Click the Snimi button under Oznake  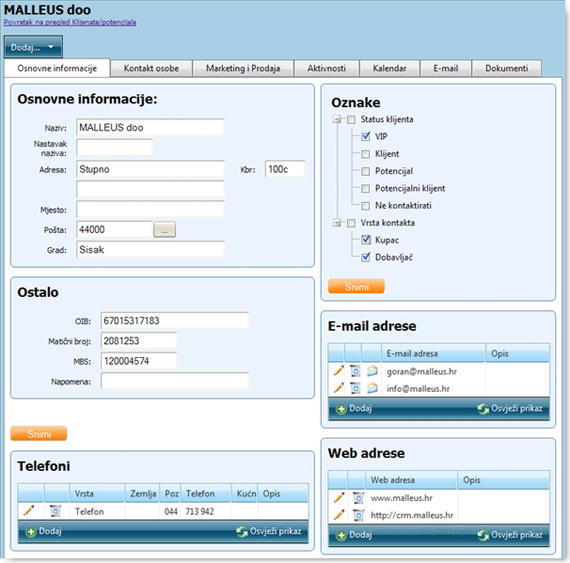(356, 286)
